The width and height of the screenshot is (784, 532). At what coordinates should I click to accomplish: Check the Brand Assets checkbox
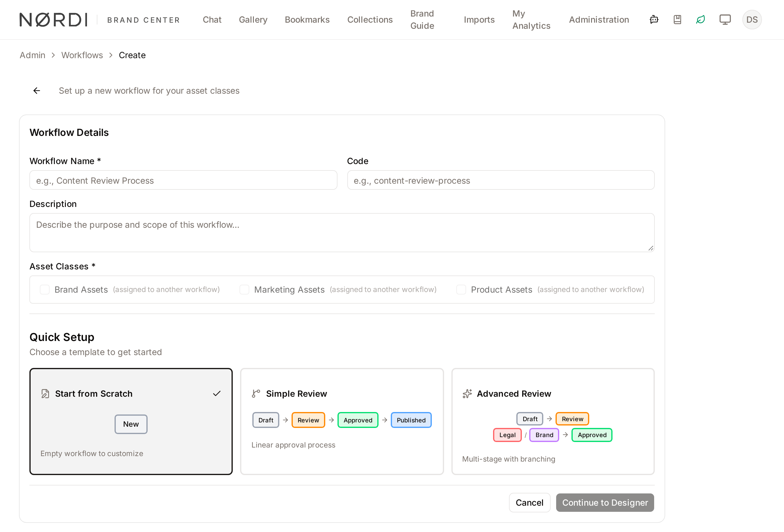(x=44, y=290)
